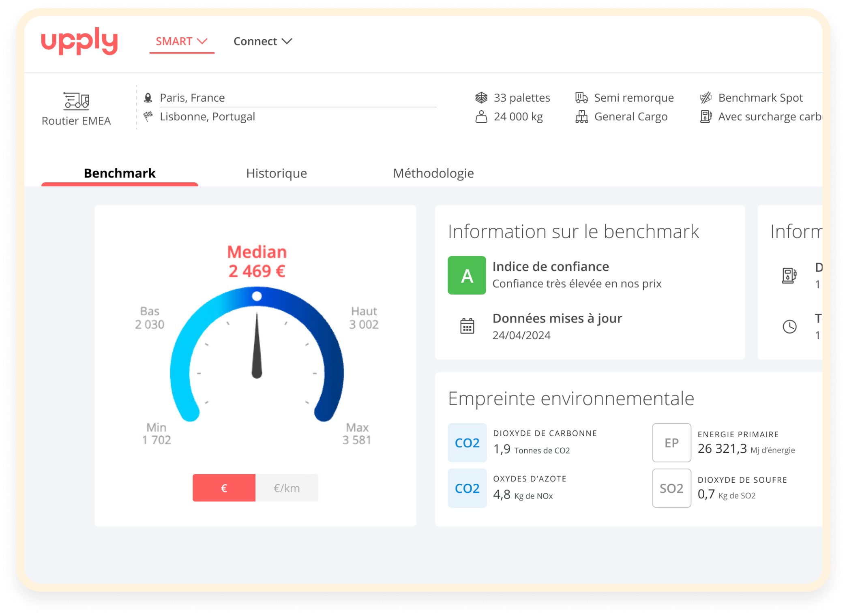
Task: Click the Semi remorque trailer icon
Action: pyautogui.click(x=581, y=98)
